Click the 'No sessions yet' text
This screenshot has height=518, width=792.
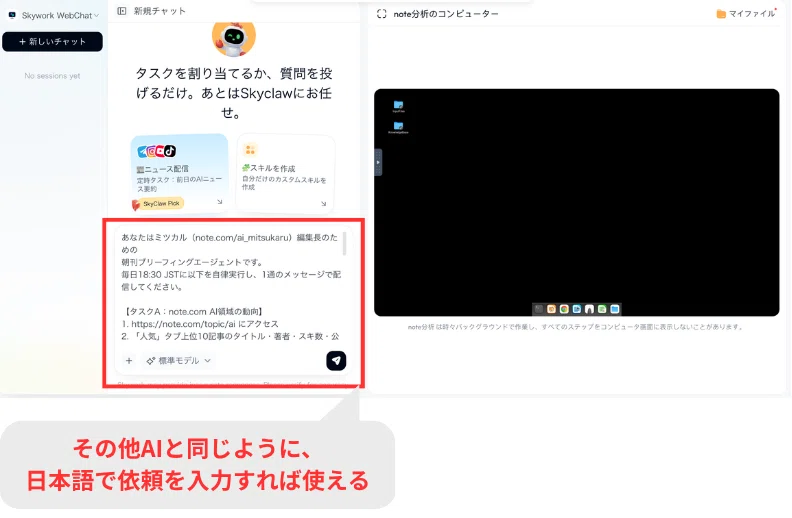click(x=53, y=76)
